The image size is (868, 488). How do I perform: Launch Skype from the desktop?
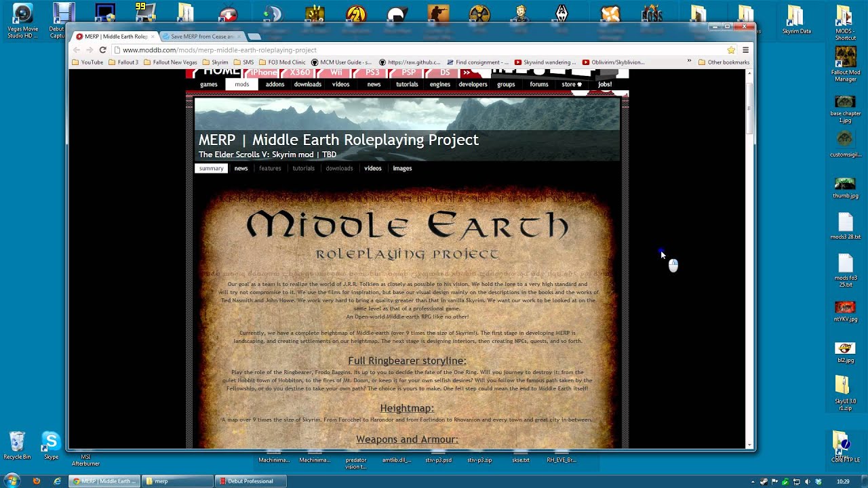[x=51, y=446]
